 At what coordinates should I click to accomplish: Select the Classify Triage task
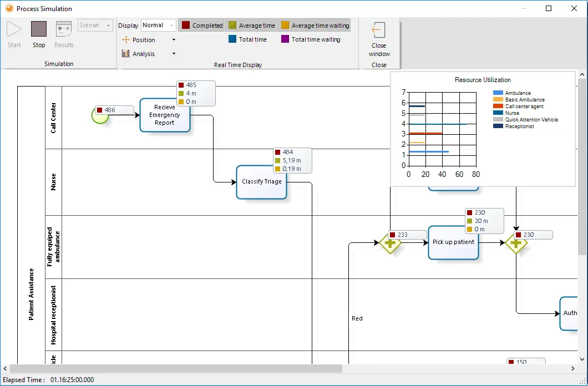tap(261, 182)
